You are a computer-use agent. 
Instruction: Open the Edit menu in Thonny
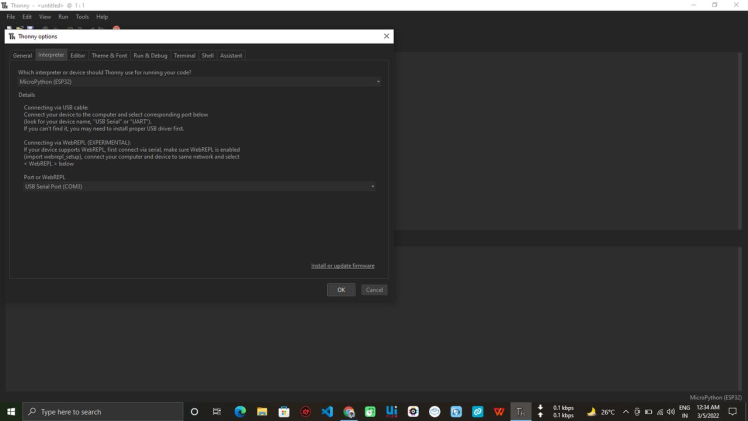pos(27,17)
